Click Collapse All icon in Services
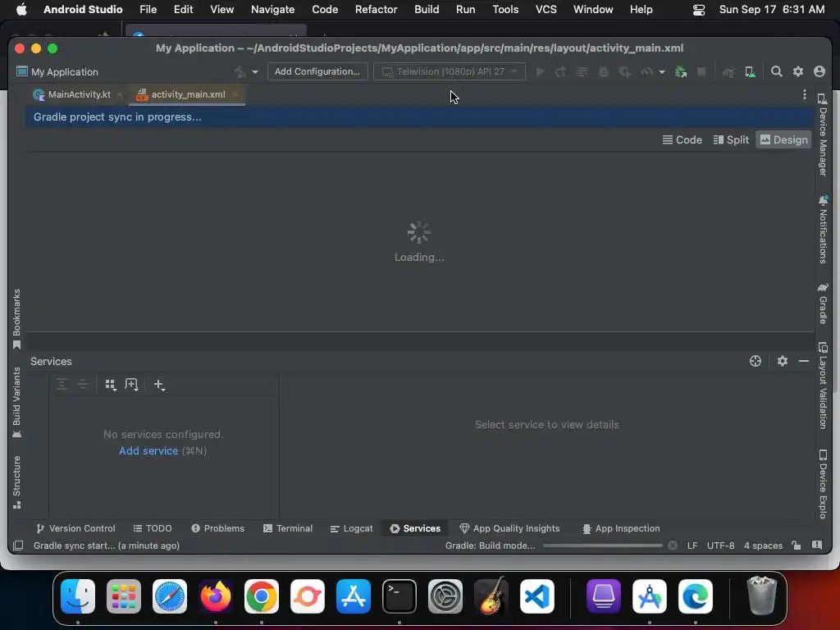The height and width of the screenshot is (630, 840). click(x=83, y=384)
